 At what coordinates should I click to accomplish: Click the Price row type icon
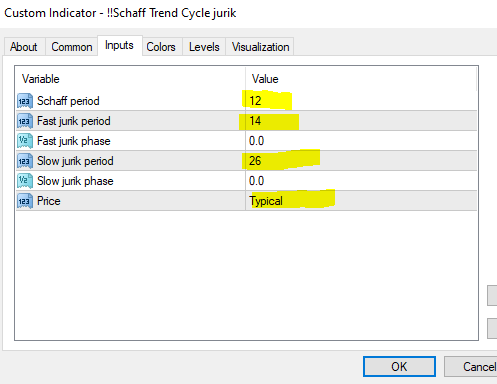coord(25,201)
